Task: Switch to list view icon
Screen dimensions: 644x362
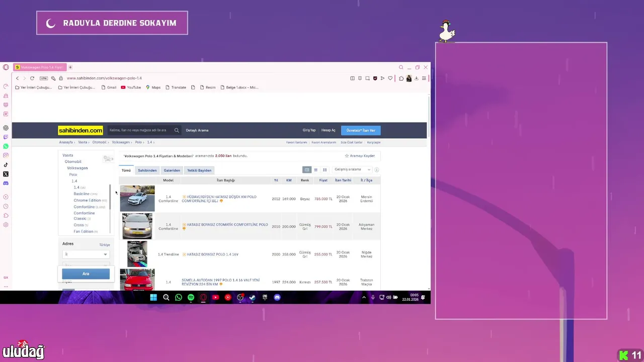Action: tap(316, 170)
